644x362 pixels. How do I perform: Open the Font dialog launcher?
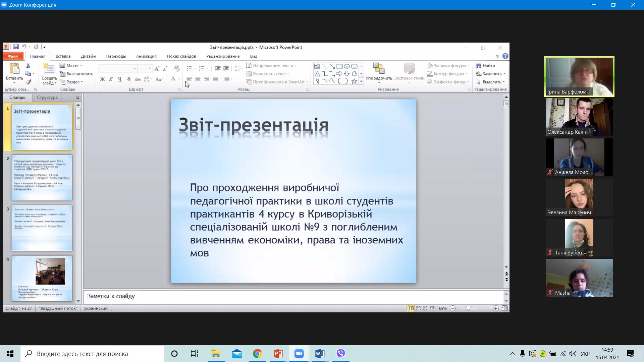(x=179, y=89)
